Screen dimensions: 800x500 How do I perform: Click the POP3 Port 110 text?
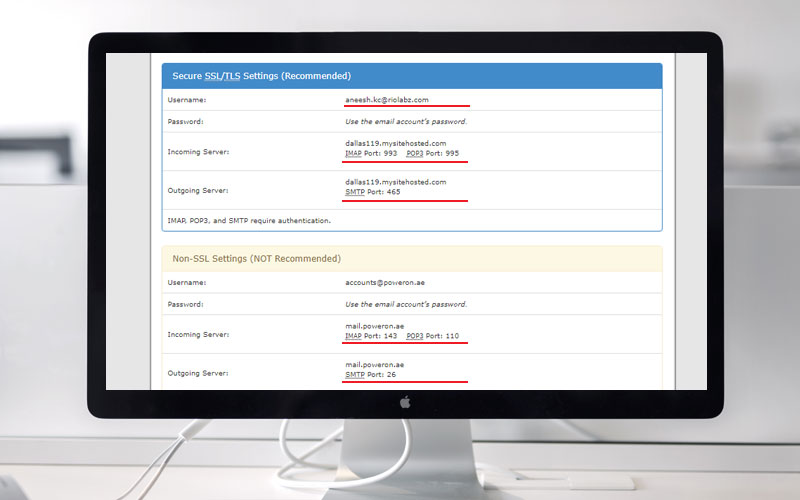[x=433, y=336]
